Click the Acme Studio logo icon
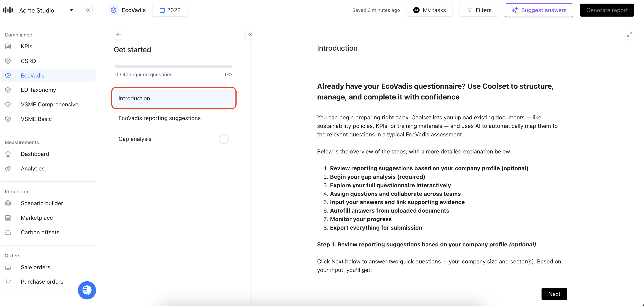Viewport: 644px width, 306px height. click(8, 10)
